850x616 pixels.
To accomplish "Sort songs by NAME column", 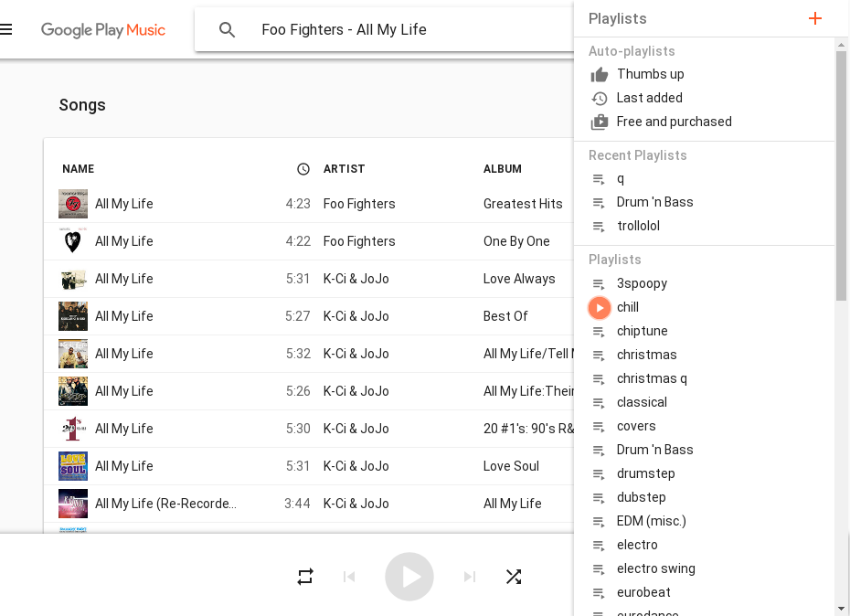I will tap(78, 169).
